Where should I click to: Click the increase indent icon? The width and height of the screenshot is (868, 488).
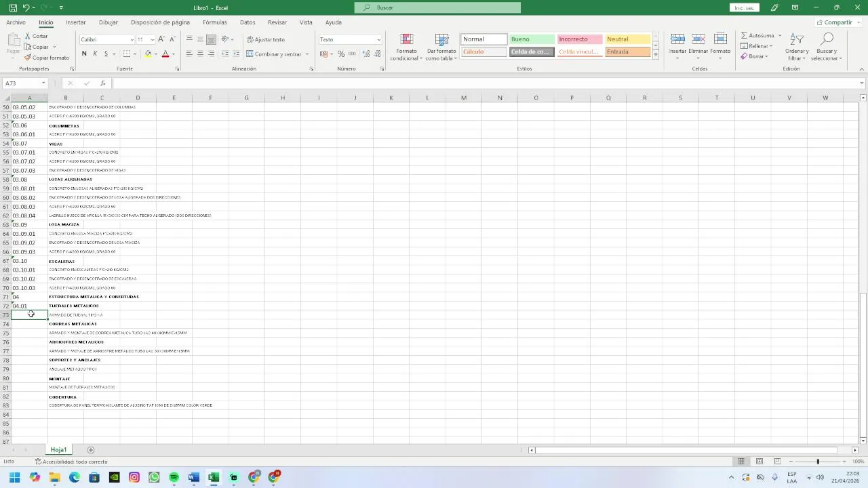235,54
